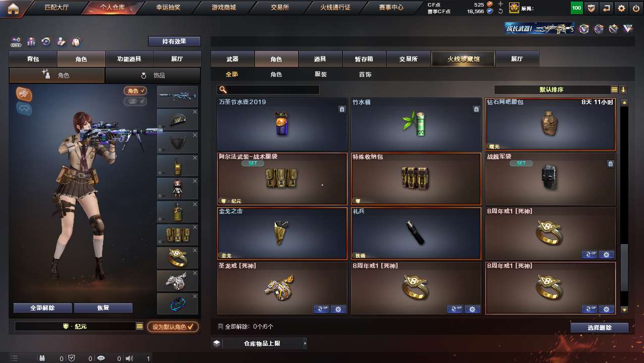
Task: Open settings gear on 圣龙戒 item
Action: click(338, 309)
